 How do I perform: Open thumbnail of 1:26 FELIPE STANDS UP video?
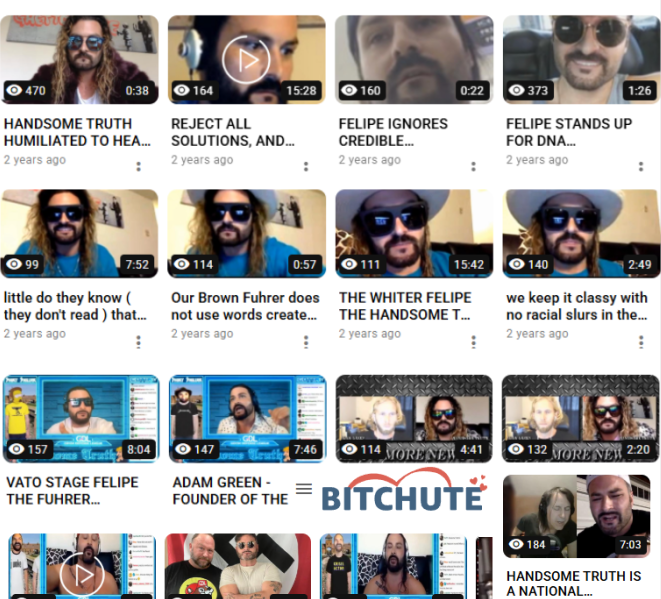(581, 59)
